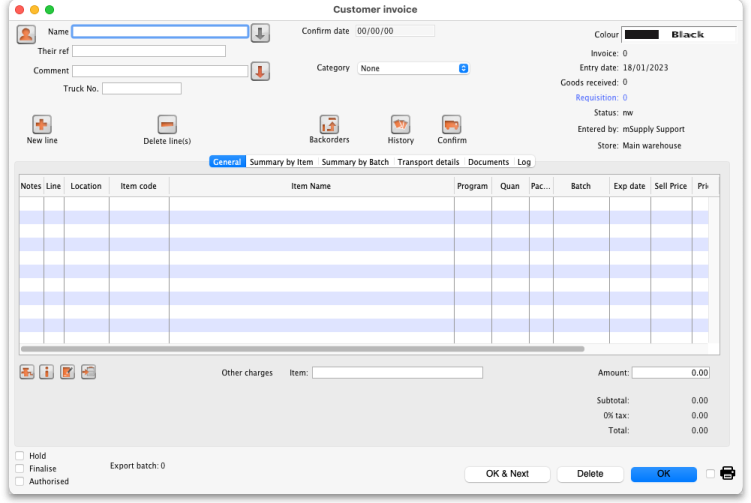Open the Category dropdown
Image resolution: width=751 pixels, height=503 pixels.
click(x=414, y=68)
